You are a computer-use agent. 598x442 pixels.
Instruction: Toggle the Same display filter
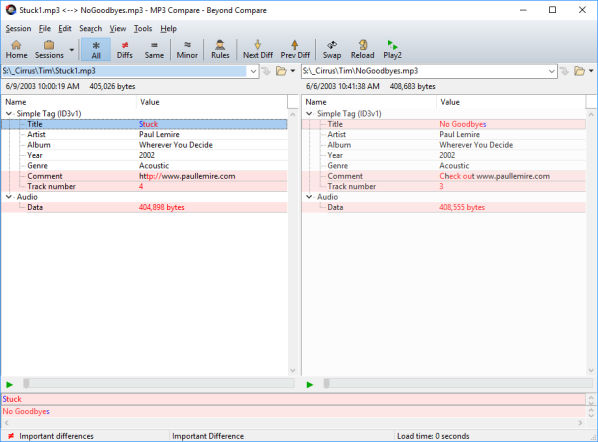(x=154, y=50)
